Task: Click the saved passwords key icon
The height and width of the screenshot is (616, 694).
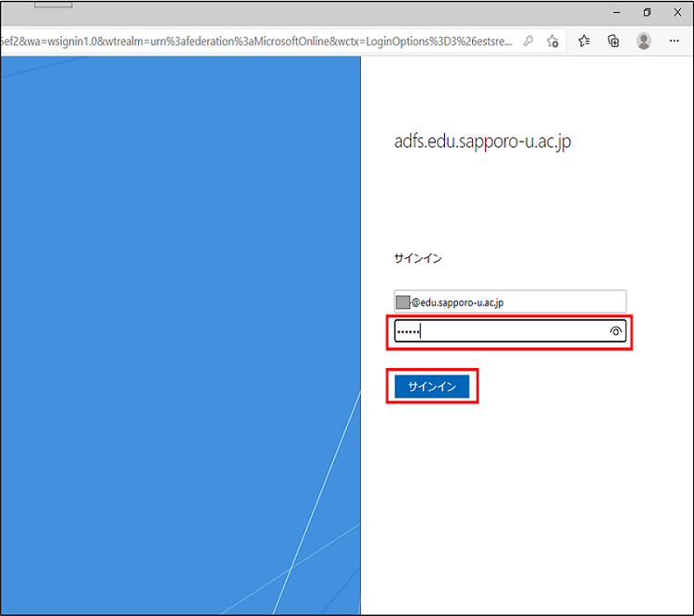Action: pos(528,41)
